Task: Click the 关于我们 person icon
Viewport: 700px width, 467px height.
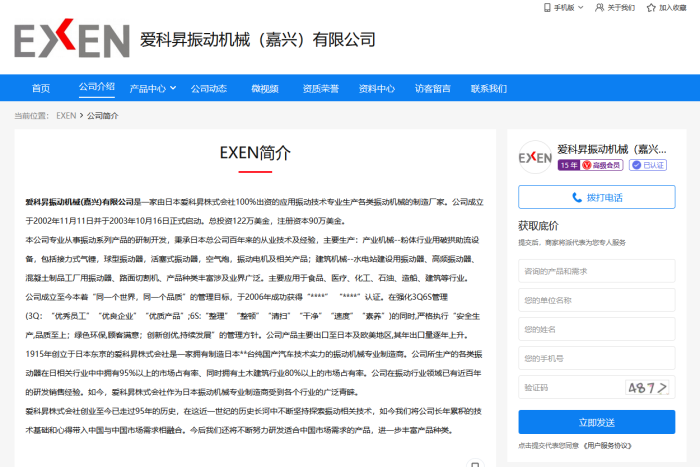Action: point(599,7)
